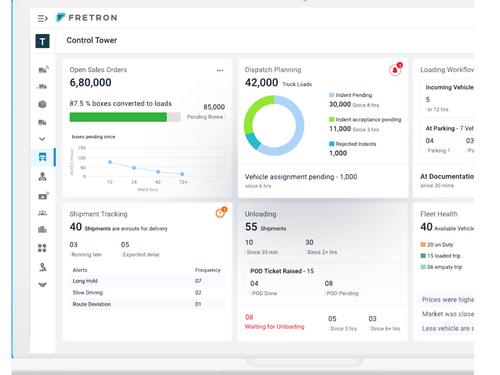Click the green boxes converted progress bar
This screenshot has height=375, width=500.
tap(118, 117)
